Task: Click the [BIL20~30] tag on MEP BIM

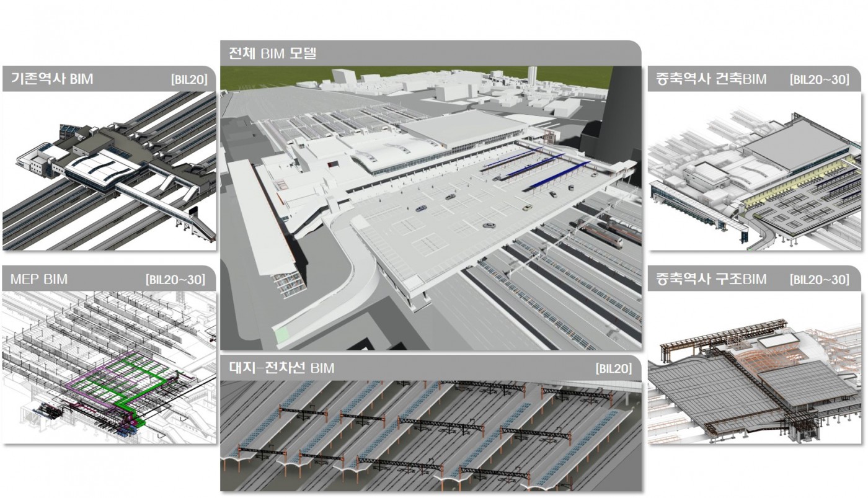Action: [175, 280]
